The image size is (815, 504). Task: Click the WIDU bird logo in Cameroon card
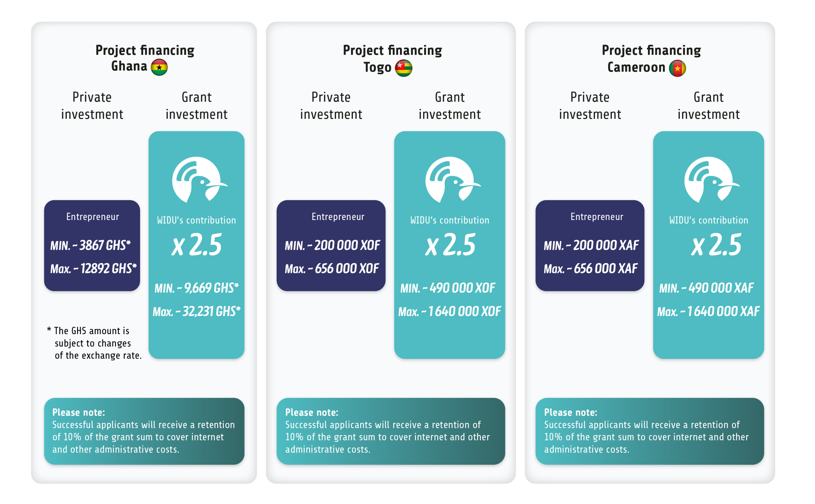coord(711,180)
